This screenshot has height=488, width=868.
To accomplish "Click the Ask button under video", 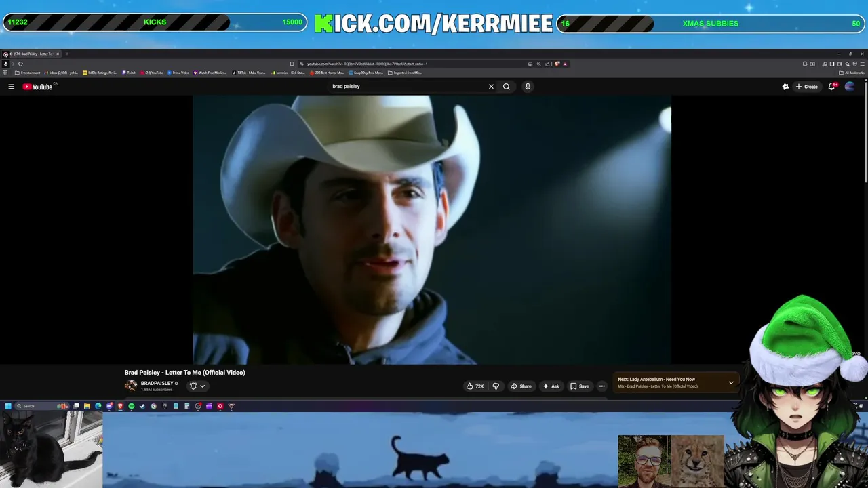I will click(x=551, y=386).
